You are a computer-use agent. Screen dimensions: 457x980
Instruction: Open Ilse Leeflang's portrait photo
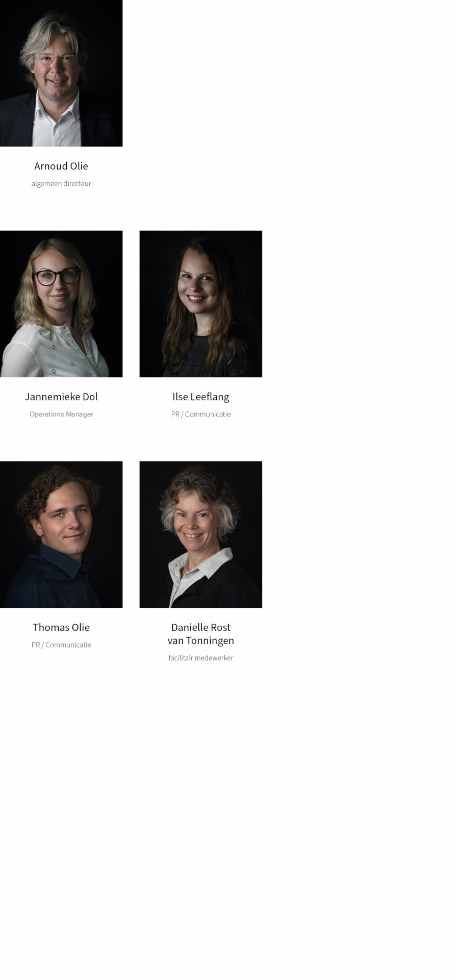pyautogui.click(x=201, y=304)
